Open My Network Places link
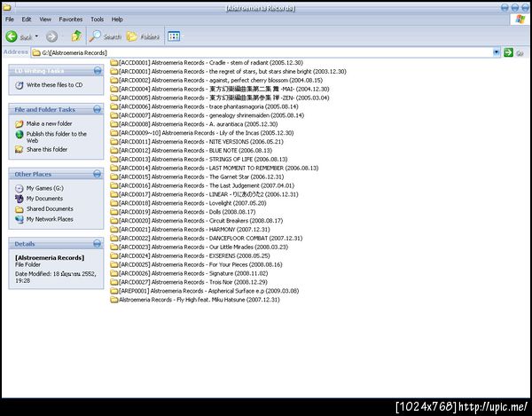 coord(50,219)
